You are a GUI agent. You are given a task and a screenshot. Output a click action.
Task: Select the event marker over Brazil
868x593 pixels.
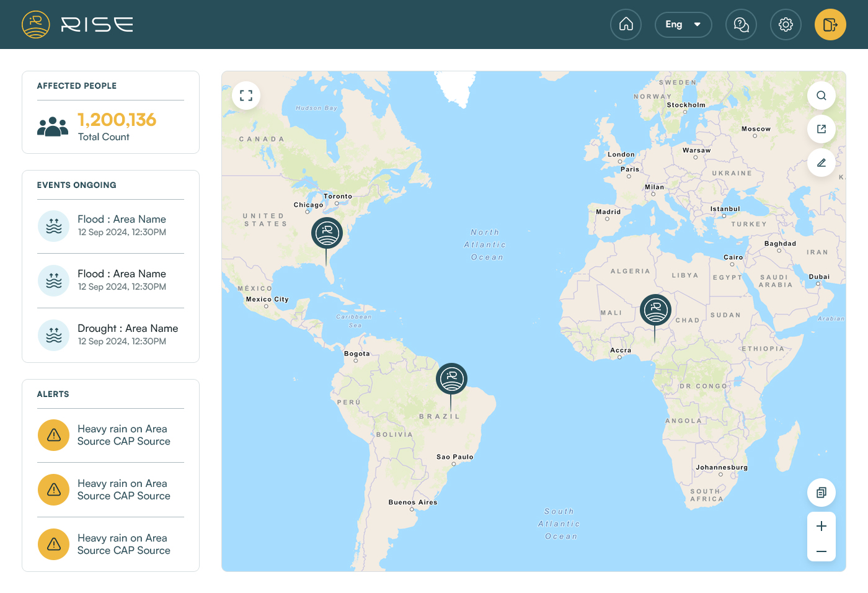click(451, 378)
